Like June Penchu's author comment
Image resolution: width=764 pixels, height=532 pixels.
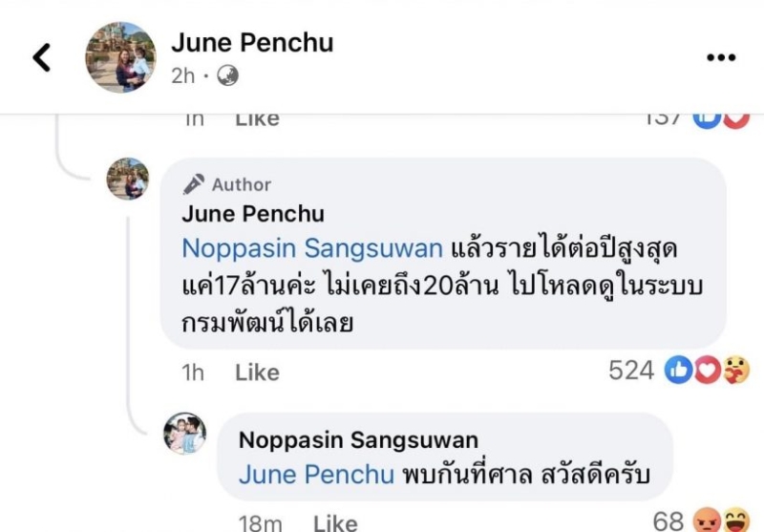pos(257,372)
